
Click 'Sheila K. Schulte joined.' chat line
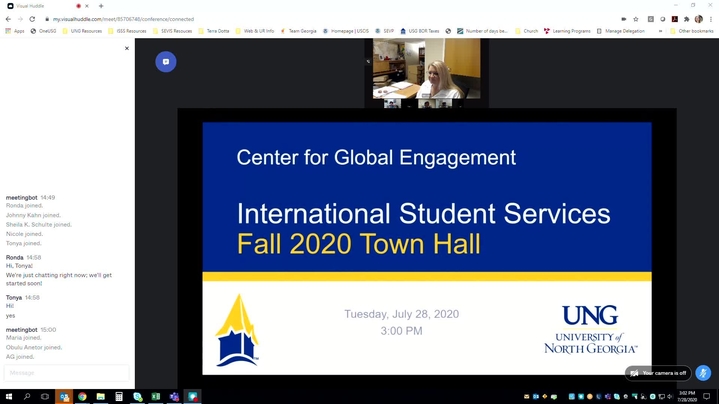(x=39, y=225)
